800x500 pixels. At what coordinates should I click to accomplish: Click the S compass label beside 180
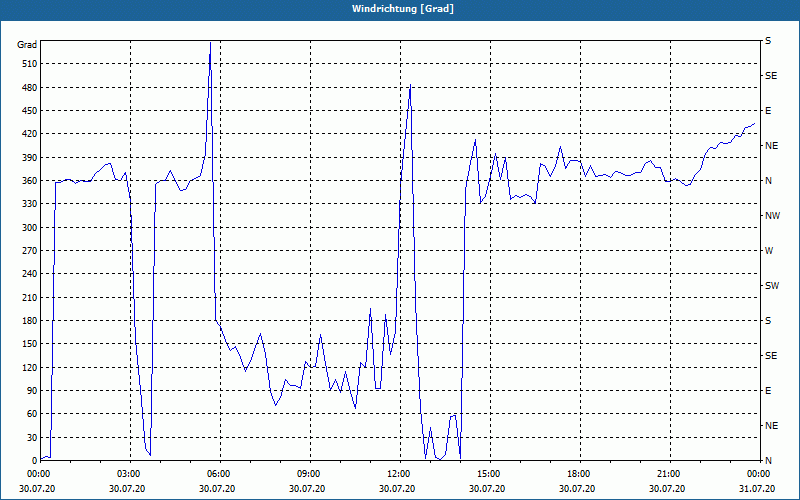[x=768, y=321]
